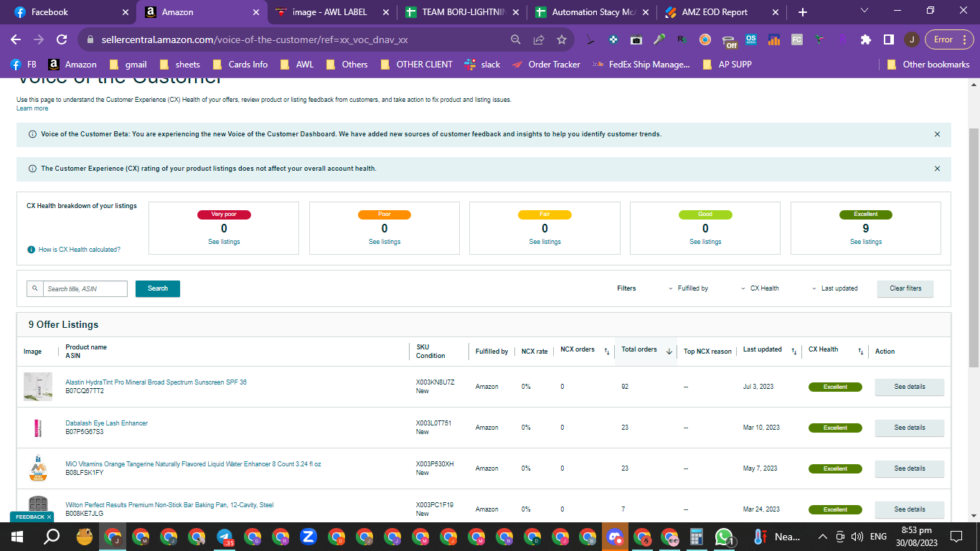This screenshot has width=980, height=551.
Task: Close the CX rating account health notice
Action: pos(937,169)
